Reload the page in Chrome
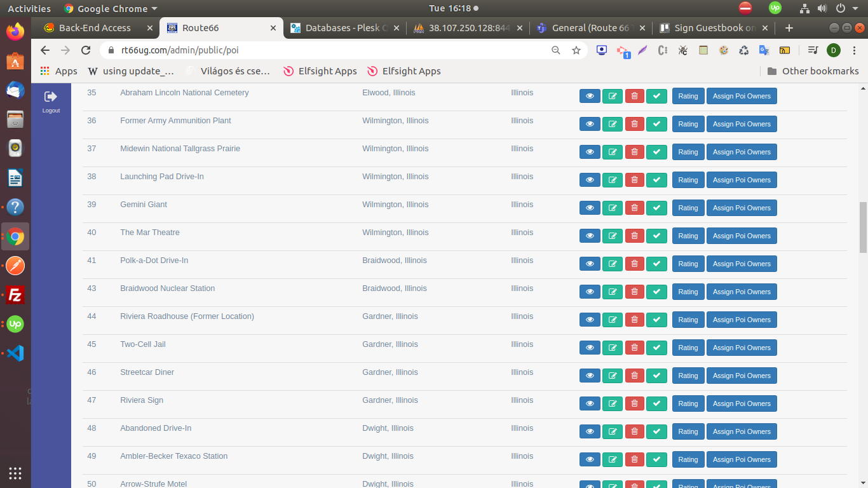Screen dimensions: 868x488 [86, 50]
